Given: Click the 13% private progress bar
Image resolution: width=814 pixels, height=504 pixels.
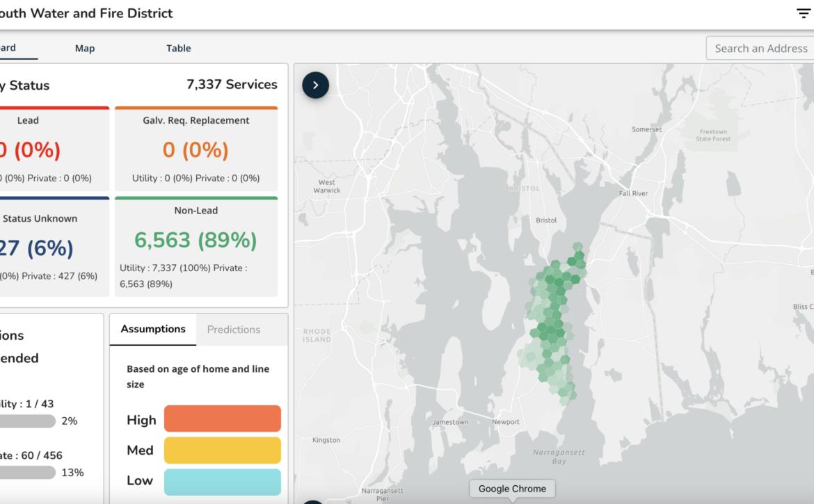Looking at the screenshot, I should point(24,473).
